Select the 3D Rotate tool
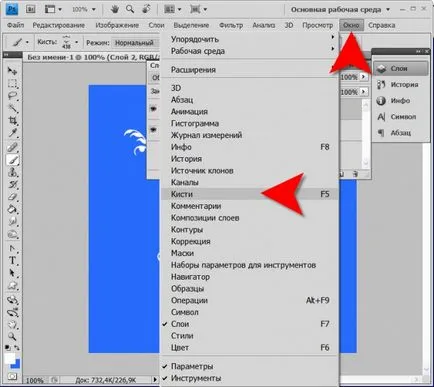 tap(12, 300)
